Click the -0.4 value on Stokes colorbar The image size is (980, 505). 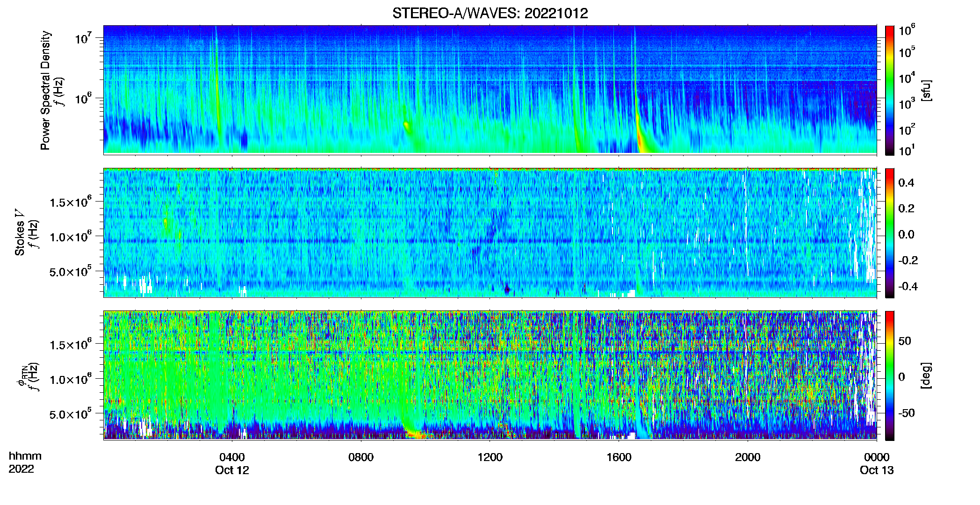pyautogui.click(x=908, y=286)
